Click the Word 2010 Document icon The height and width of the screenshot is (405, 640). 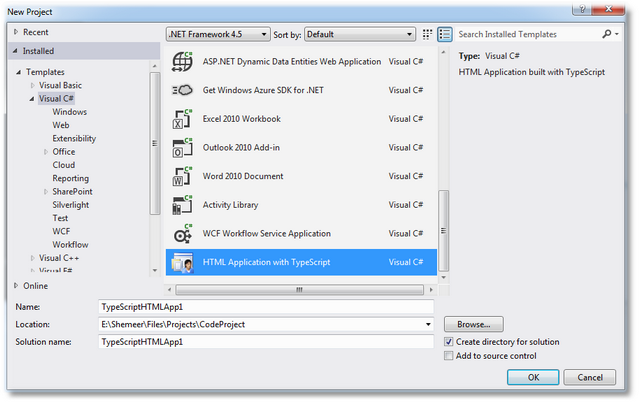pos(182,176)
